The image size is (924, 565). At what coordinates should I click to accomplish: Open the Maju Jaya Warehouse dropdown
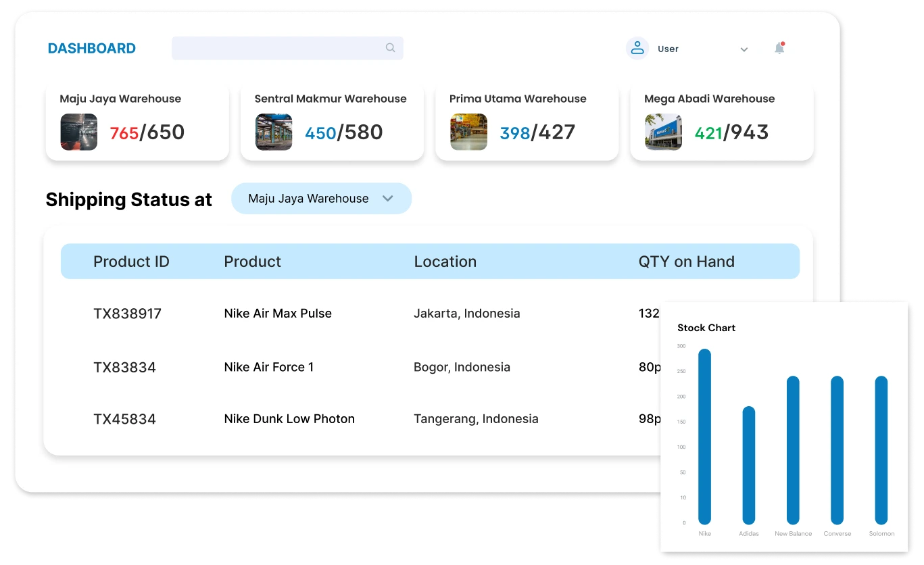click(321, 199)
